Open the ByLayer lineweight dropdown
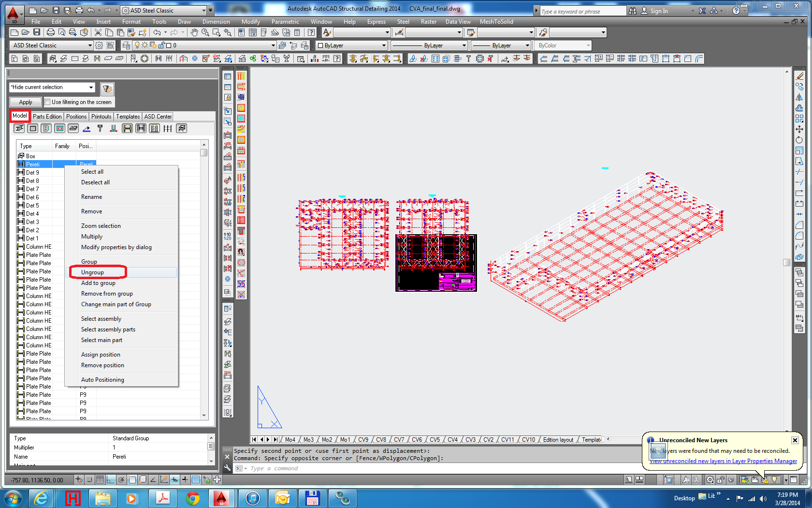The height and width of the screenshot is (508, 812). pyautogui.click(x=501, y=45)
